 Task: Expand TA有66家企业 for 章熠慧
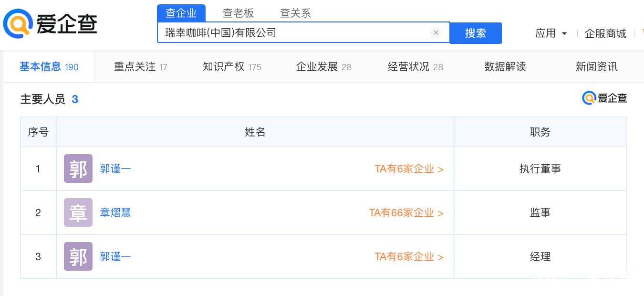pyautogui.click(x=406, y=212)
